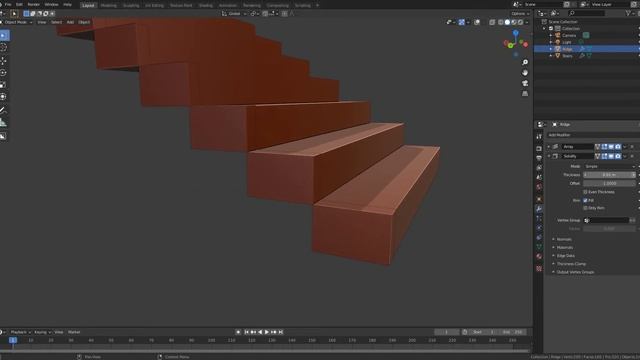Image resolution: width=640 pixels, height=360 pixels.
Task: Switch perspective/orthographic with grid icon
Action: pos(525,93)
